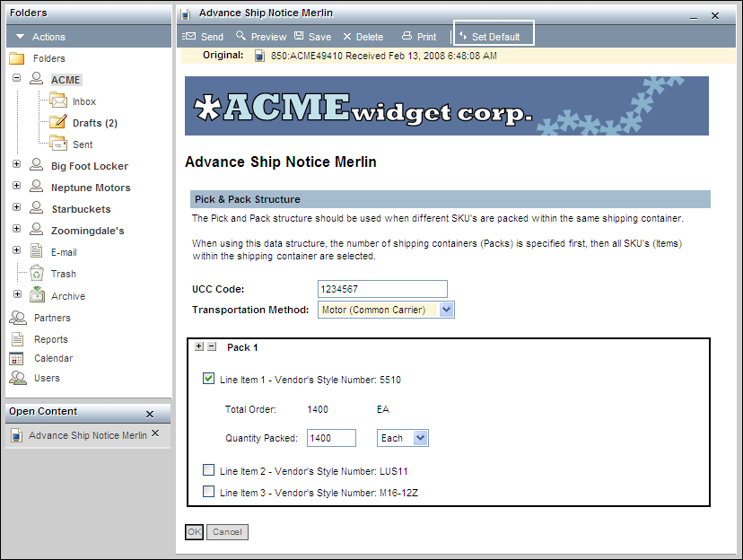This screenshot has width=743, height=560.
Task: Expand the Big Foot Locker node
Action: [x=16, y=164]
